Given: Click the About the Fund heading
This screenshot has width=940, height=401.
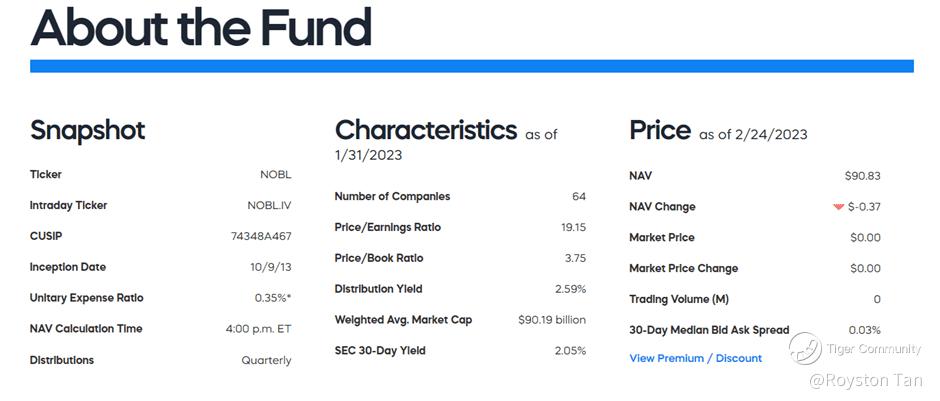Looking at the screenshot, I should [x=201, y=28].
